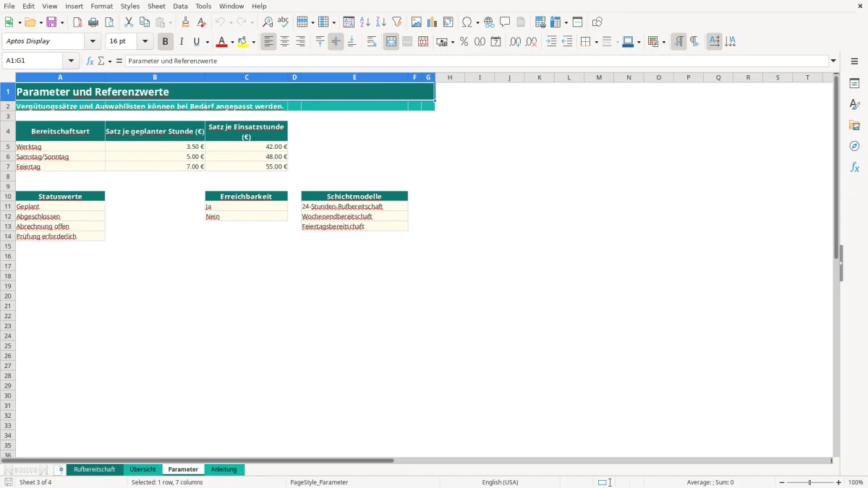Open borders dropdown arrow
The height and width of the screenshot is (488, 868).
(x=595, y=42)
